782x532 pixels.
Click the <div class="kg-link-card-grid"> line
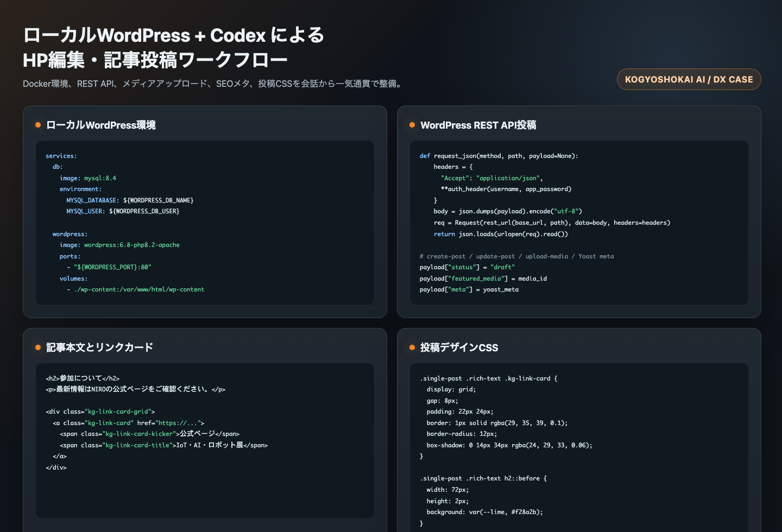[100, 411]
